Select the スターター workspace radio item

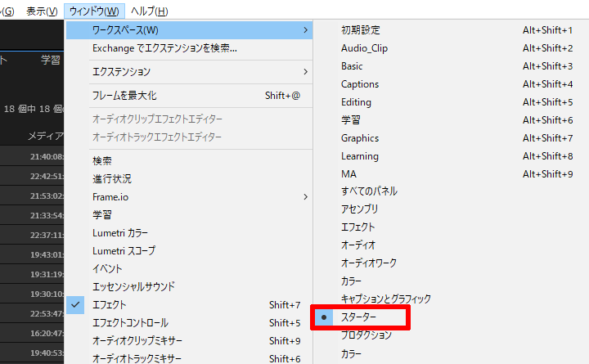tap(360, 317)
